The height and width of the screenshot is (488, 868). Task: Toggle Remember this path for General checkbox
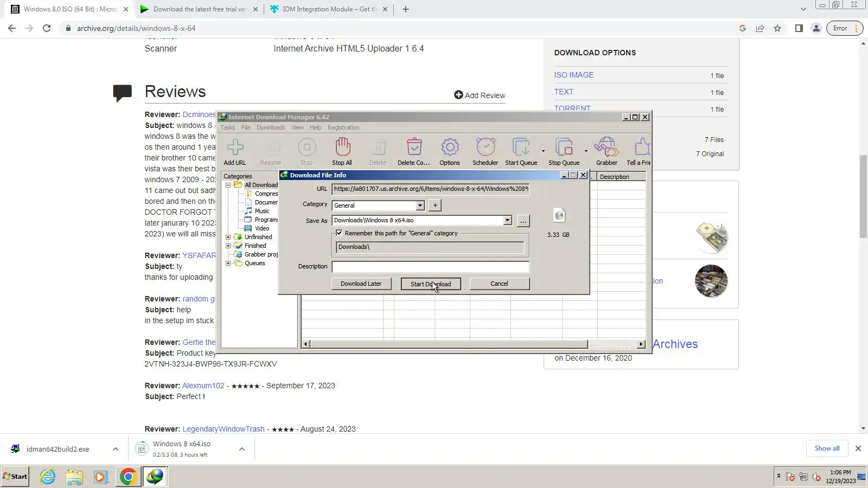click(339, 233)
